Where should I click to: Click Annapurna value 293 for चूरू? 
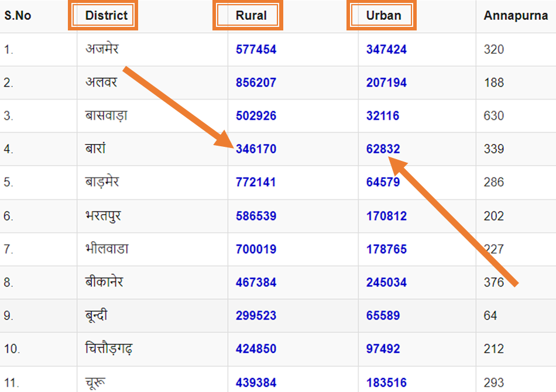494,383
